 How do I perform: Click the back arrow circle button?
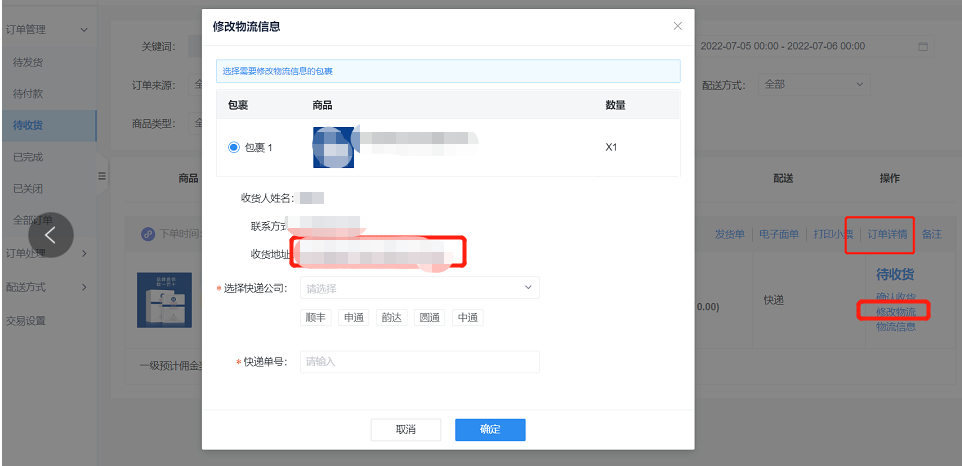tap(51, 235)
